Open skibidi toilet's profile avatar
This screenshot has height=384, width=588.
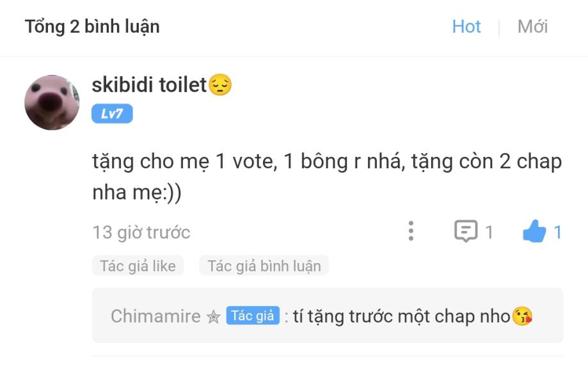52,102
